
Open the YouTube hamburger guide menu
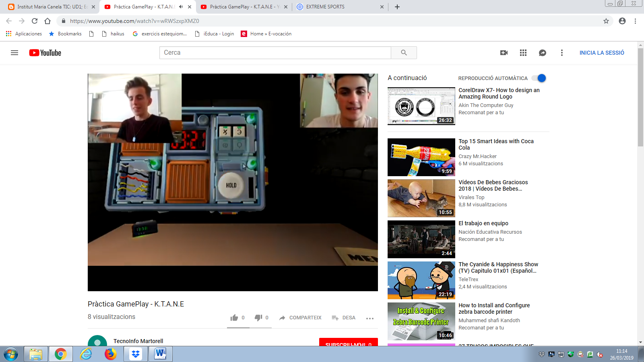[14, 53]
